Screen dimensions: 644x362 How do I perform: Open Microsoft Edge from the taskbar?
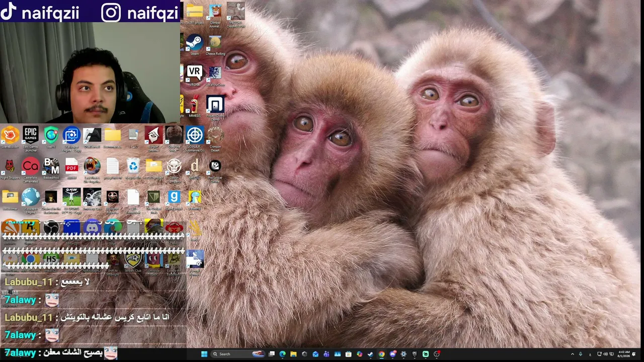pyautogui.click(x=282, y=354)
